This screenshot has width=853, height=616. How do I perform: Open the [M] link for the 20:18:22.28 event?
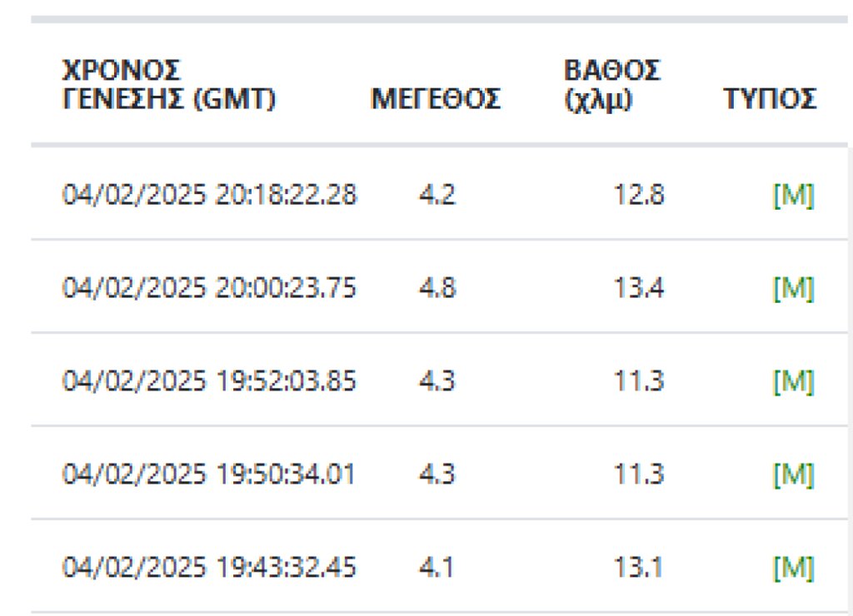click(x=793, y=195)
